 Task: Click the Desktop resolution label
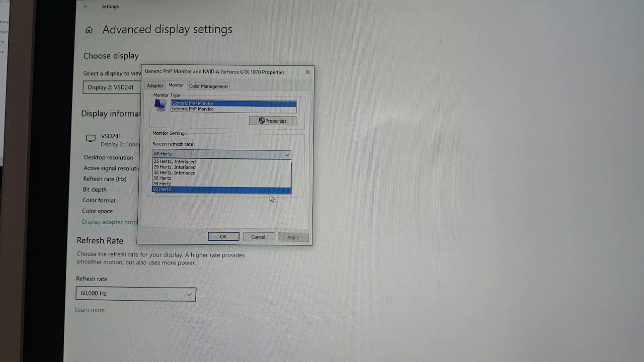(109, 157)
